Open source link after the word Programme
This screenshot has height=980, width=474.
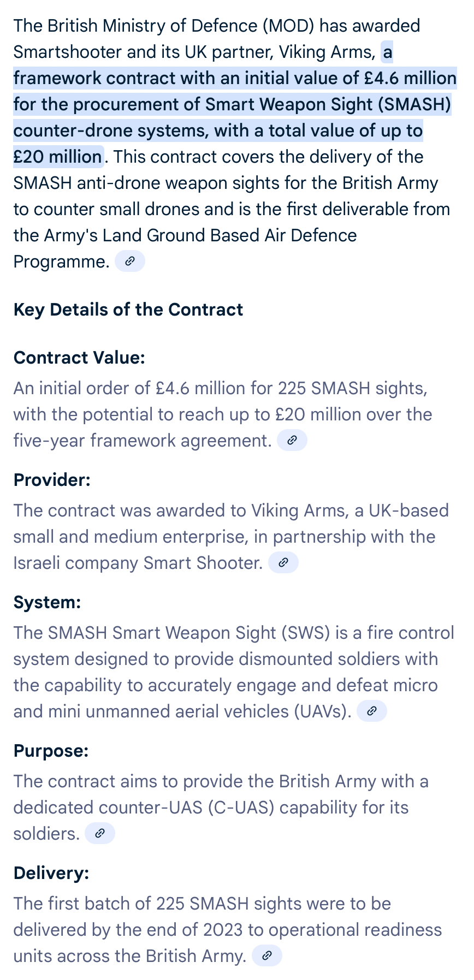(130, 262)
